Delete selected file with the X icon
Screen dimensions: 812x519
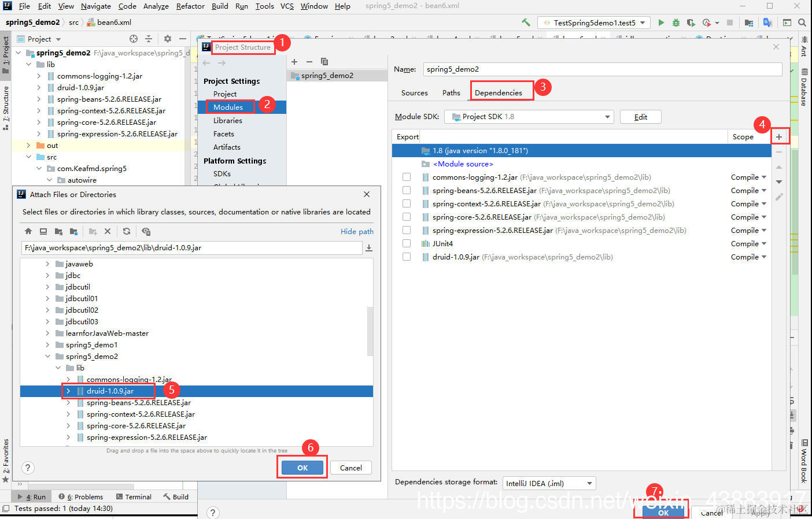coord(108,231)
